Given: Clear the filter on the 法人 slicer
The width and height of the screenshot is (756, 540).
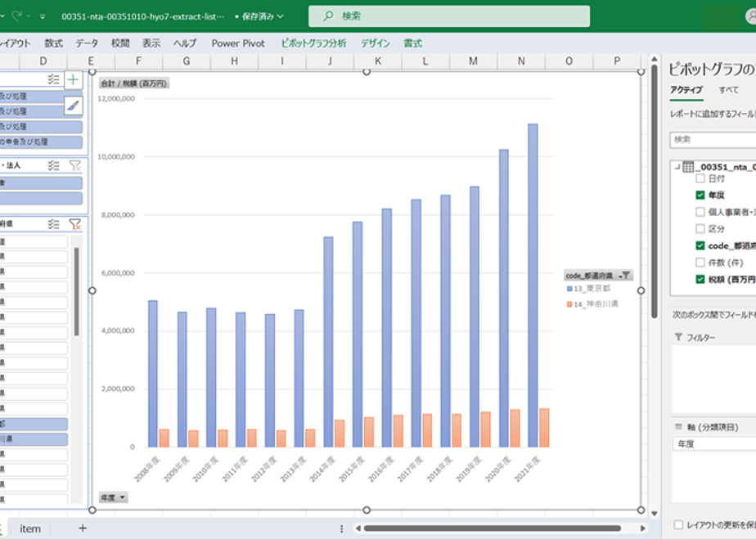Looking at the screenshot, I should [74, 166].
